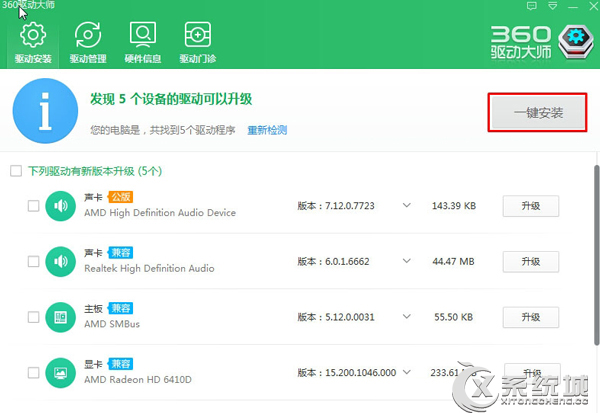Switch to the 驱动管理 tab label
The height and width of the screenshot is (413, 600).
coord(88,59)
